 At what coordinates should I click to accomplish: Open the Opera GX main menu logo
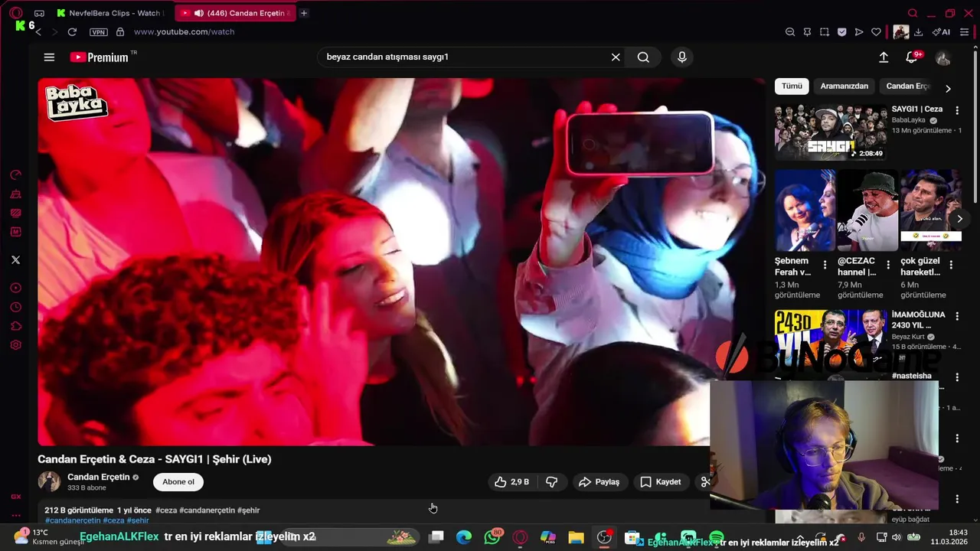coord(16,13)
